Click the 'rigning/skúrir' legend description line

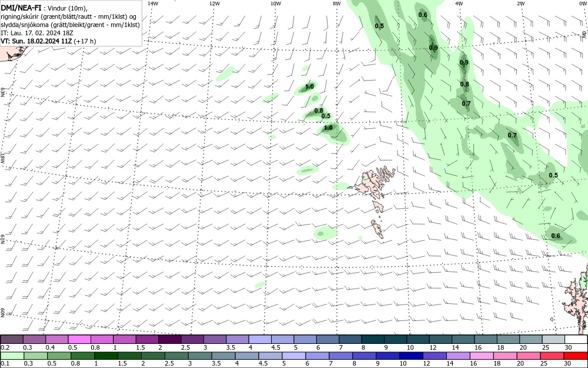69,16
